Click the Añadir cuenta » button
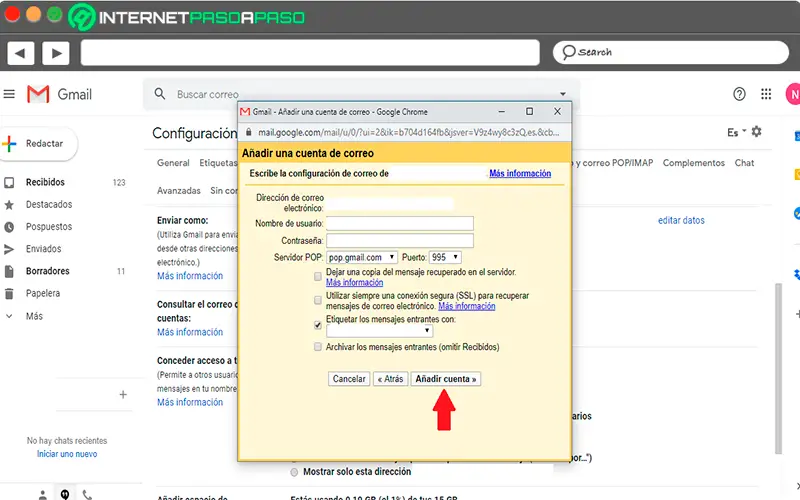Viewport: 800px width, 500px height. pyautogui.click(x=445, y=379)
